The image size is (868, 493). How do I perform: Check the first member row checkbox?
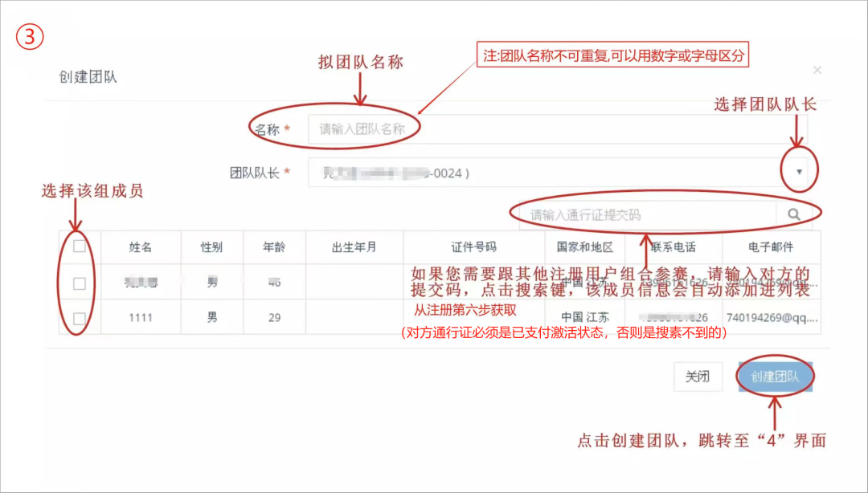(80, 283)
